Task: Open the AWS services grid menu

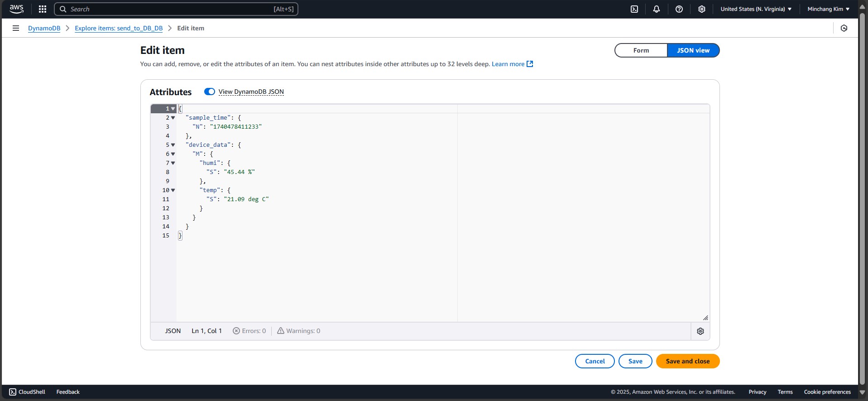Action: coord(43,9)
